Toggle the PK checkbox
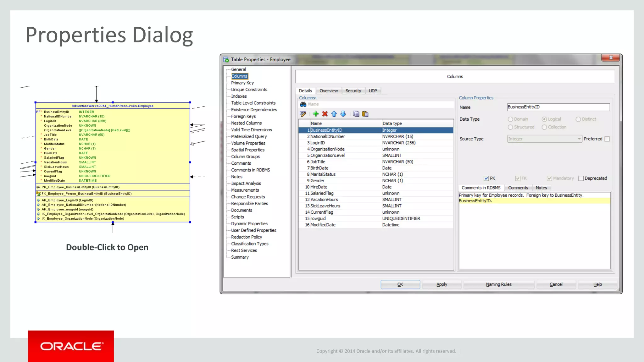 [x=486, y=178]
